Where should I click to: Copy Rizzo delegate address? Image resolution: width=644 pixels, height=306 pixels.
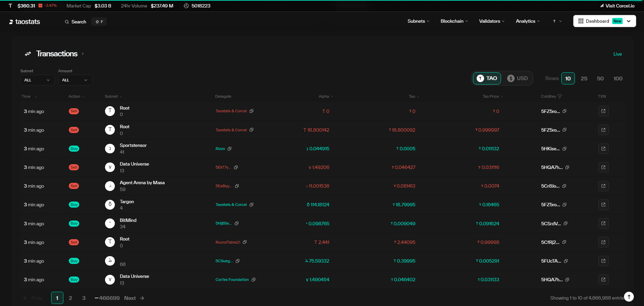tap(229, 149)
